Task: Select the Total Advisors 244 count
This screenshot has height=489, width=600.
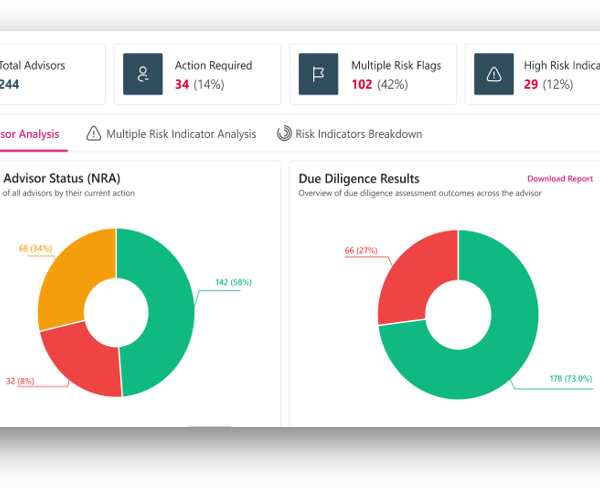Action: [10, 85]
